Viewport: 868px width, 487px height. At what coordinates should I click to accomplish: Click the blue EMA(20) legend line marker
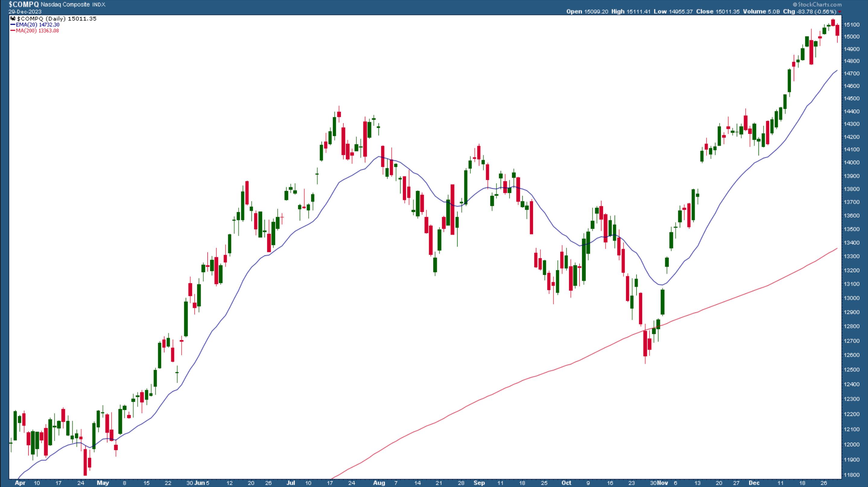click(x=13, y=25)
